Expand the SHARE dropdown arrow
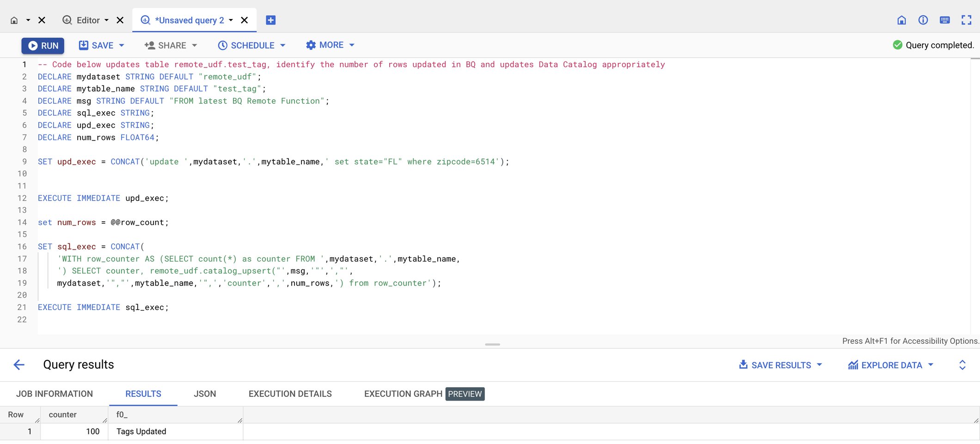The width and height of the screenshot is (980, 444). tap(195, 45)
